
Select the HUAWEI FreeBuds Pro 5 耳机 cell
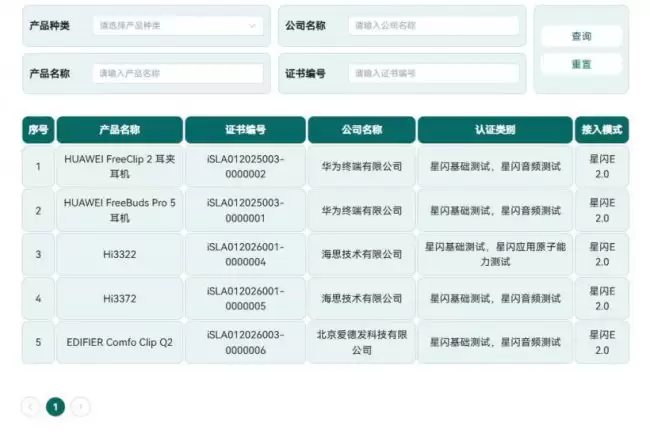pyautogui.click(x=120, y=210)
